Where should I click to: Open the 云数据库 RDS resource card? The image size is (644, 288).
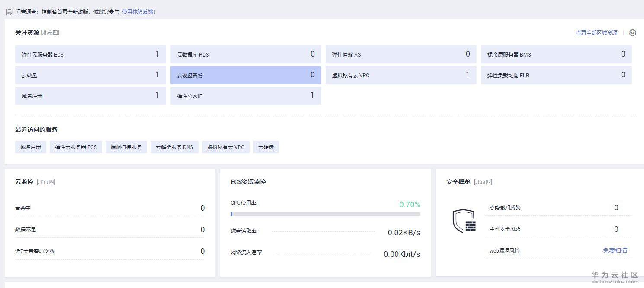tap(246, 54)
